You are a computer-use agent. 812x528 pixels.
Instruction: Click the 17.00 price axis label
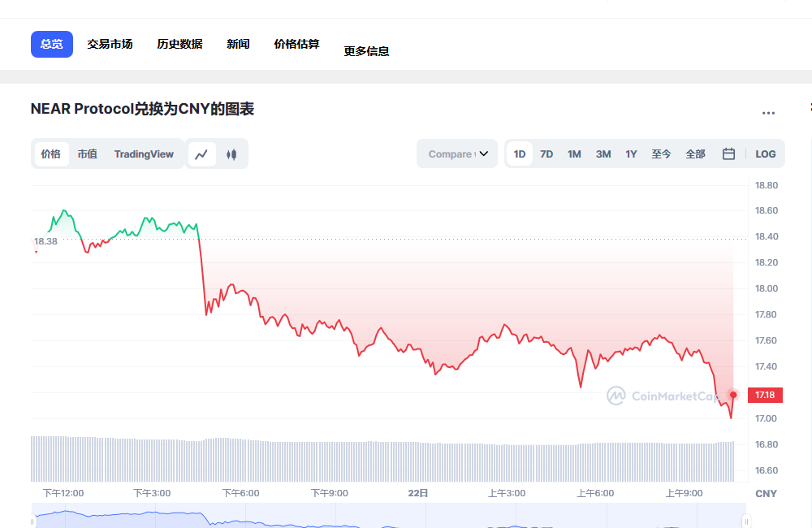coord(766,418)
